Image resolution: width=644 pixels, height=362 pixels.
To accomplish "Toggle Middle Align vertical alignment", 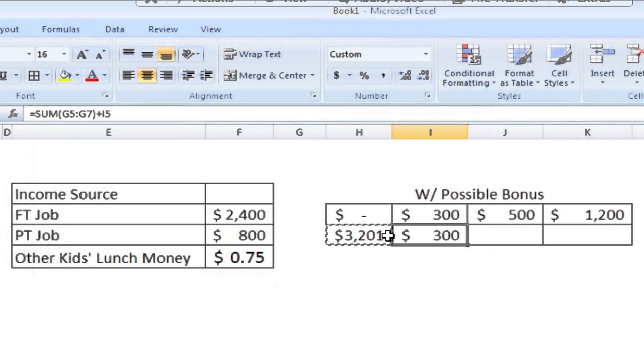I will 147,54.
